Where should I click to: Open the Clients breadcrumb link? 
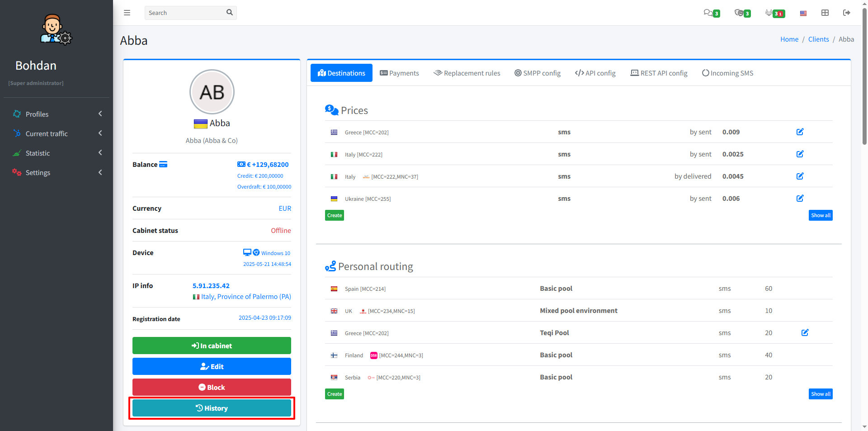(x=818, y=39)
